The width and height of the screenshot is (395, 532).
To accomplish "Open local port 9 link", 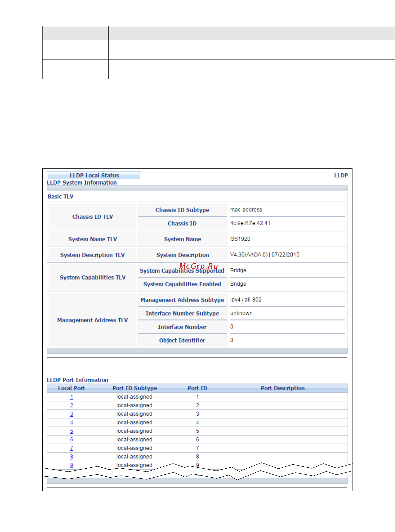I will click(72, 465).
